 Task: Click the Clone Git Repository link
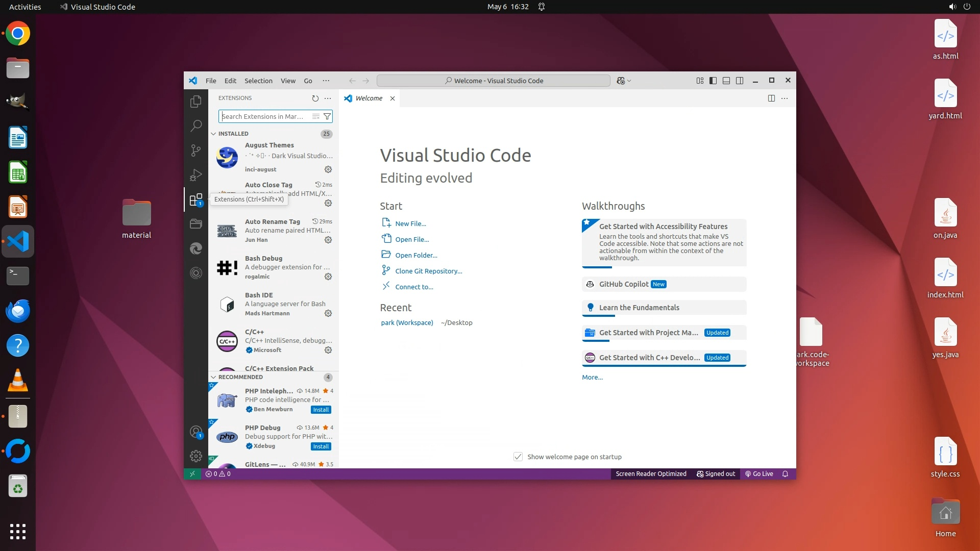coord(428,271)
